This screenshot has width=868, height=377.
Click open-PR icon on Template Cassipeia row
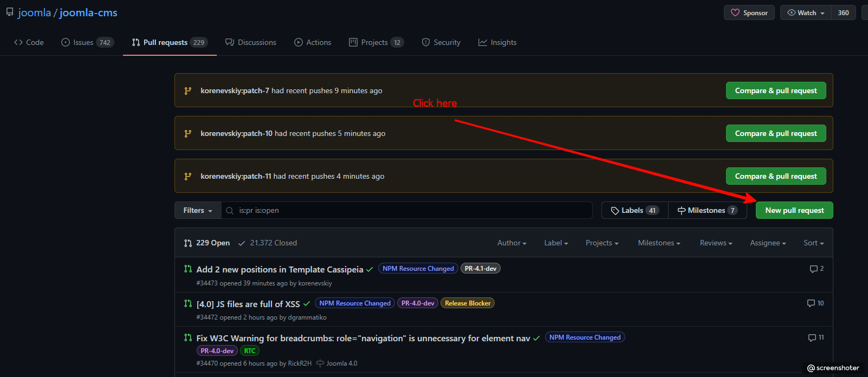coord(187,269)
